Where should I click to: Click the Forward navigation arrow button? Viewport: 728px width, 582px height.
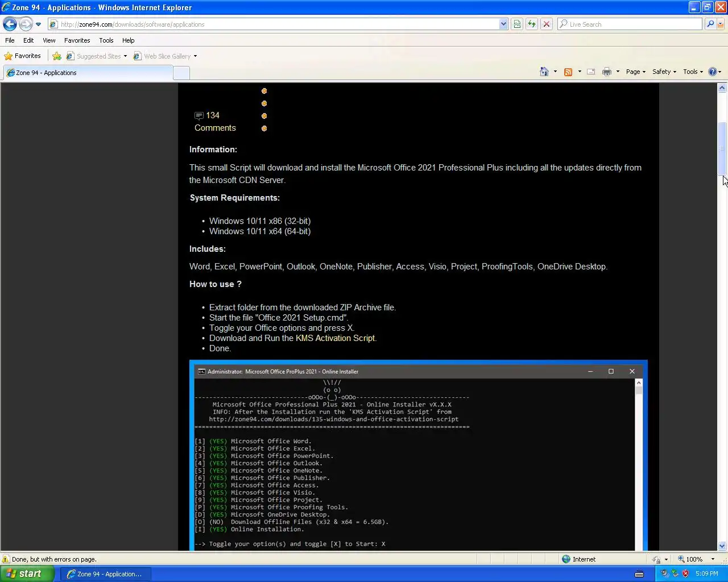pos(26,24)
